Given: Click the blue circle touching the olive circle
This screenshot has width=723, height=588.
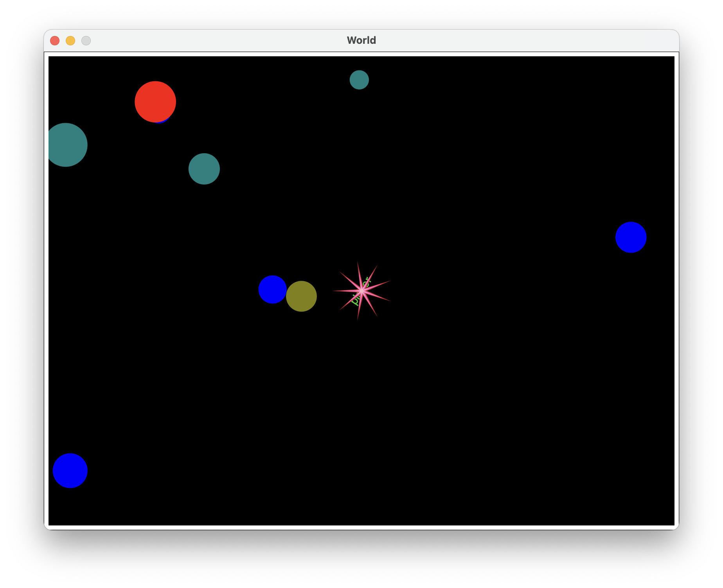Looking at the screenshot, I should 272,289.
